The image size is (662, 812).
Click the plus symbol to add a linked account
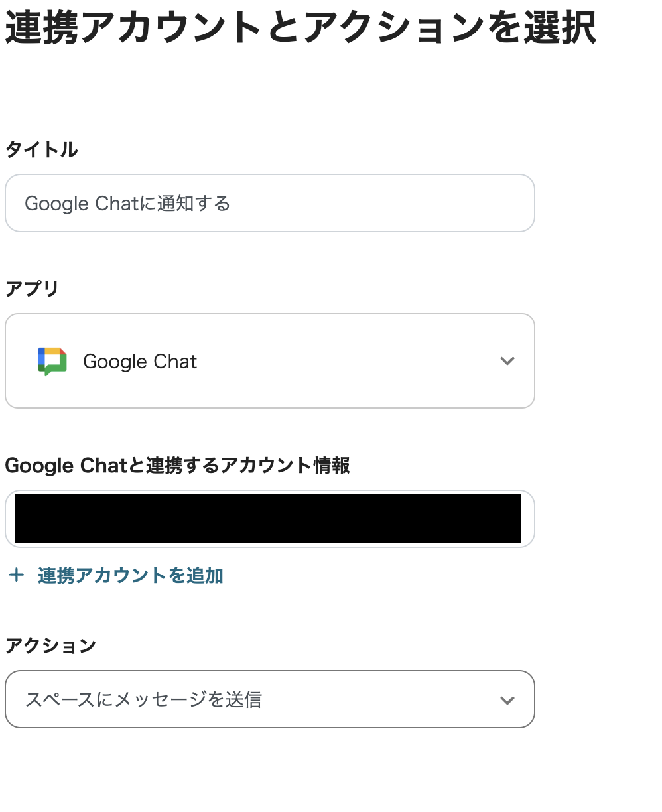tap(16, 576)
